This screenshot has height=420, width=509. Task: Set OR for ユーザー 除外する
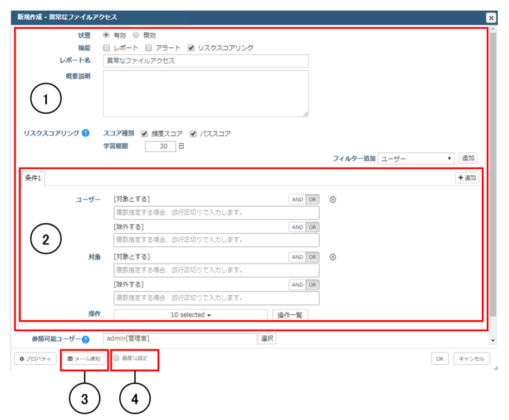(x=312, y=227)
